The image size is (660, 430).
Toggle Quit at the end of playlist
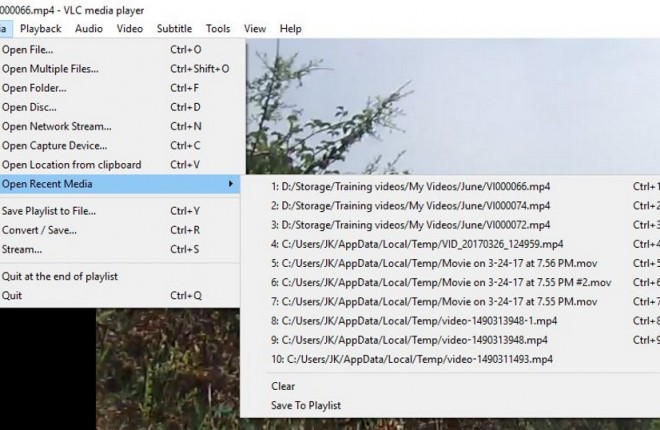coord(120,276)
